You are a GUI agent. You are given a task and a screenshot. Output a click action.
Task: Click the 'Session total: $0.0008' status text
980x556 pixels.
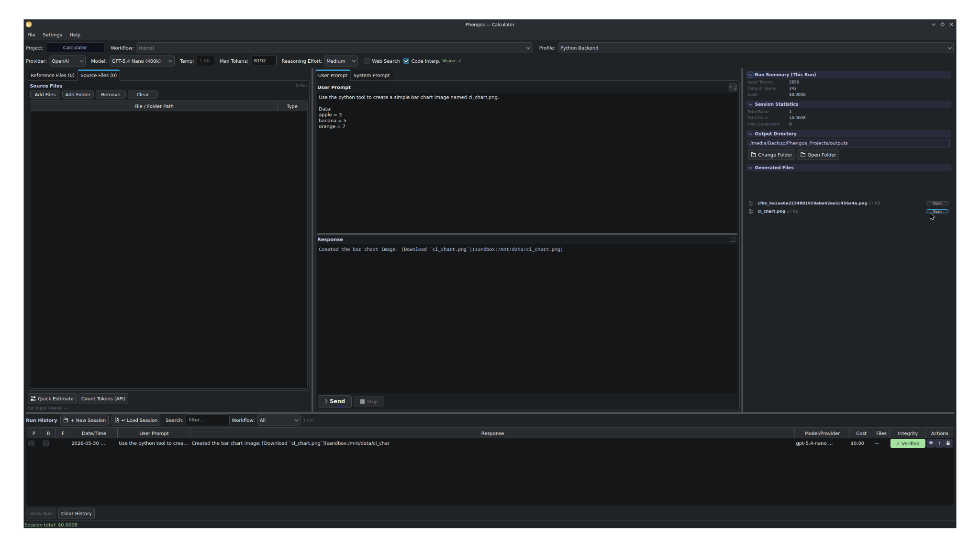(x=51, y=525)
